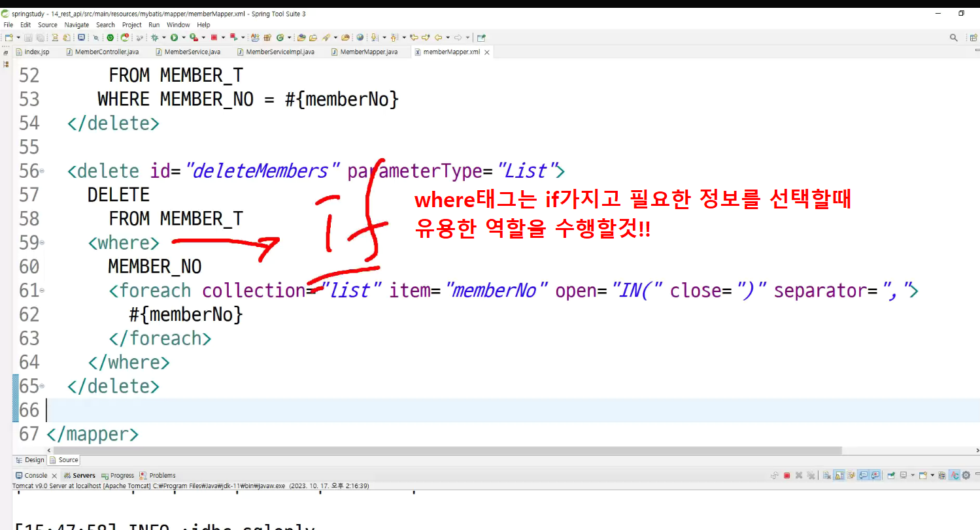Collapse the deleteMembers delete block at line 56
The width and height of the screenshot is (980, 530).
[42, 172]
